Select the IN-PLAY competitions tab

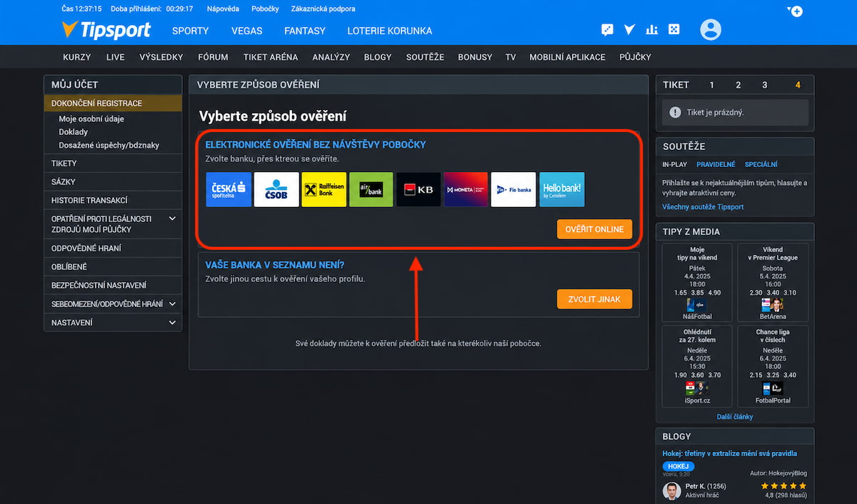675,164
